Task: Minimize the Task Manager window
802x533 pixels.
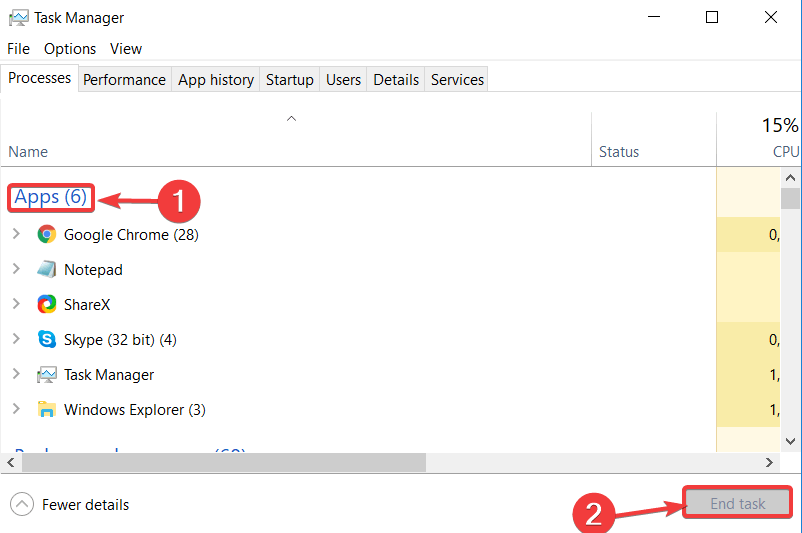Action: coord(654,17)
